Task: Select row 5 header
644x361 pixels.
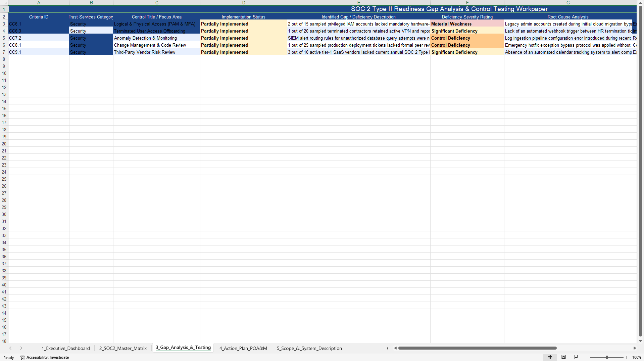Action: 4,38
